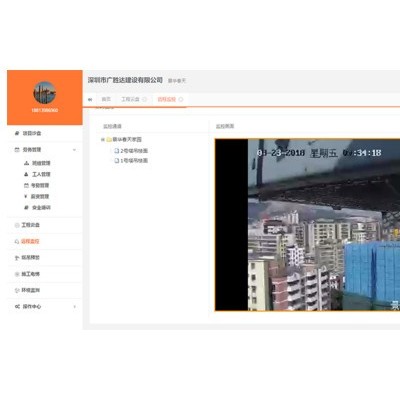400x400 pixels.
Task: Close the 工程云盘 tab via its circle
Action: [144, 99]
